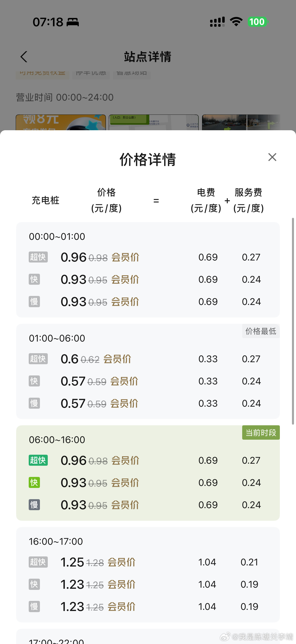Click the price sheet scrollbar
Image resolution: width=296 pixels, height=644 pixels.
(x=293, y=321)
